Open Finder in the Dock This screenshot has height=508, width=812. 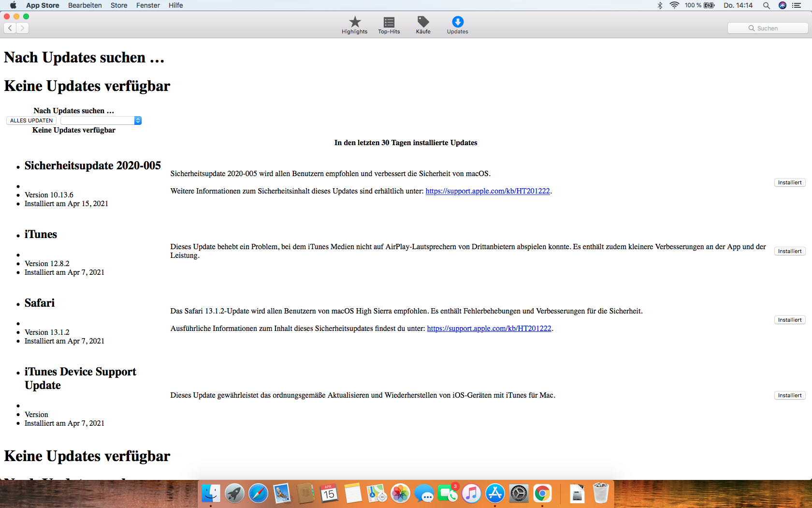[x=211, y=493]
